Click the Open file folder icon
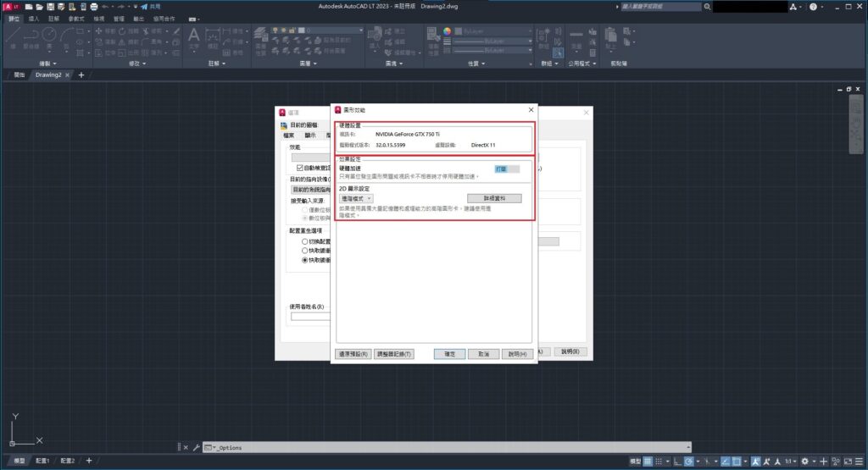The image size is (868, 470). (40, 6)
